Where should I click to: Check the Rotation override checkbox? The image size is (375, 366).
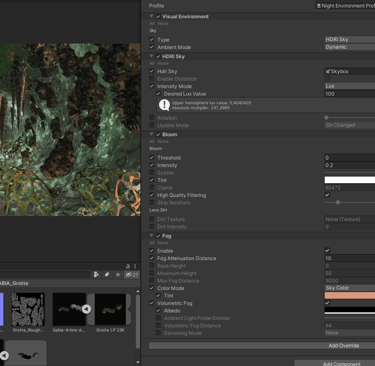(x=152, y=118)
